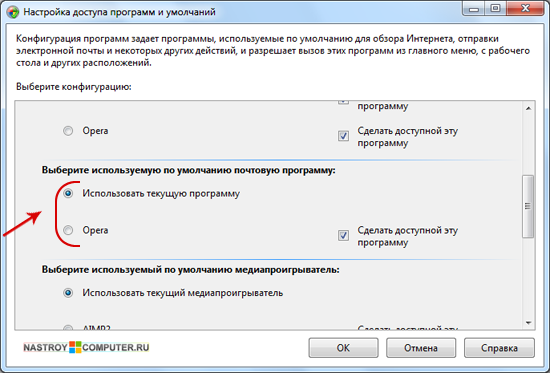Click scrollbar up arrow
Screen dimensions: 550x373
coord(529,109)
